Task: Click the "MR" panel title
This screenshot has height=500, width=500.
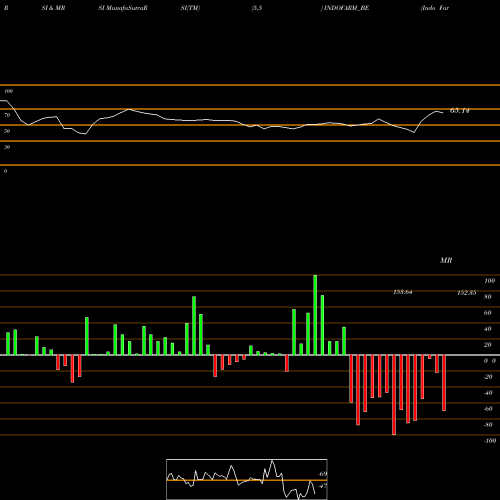Action: [446, 260]
